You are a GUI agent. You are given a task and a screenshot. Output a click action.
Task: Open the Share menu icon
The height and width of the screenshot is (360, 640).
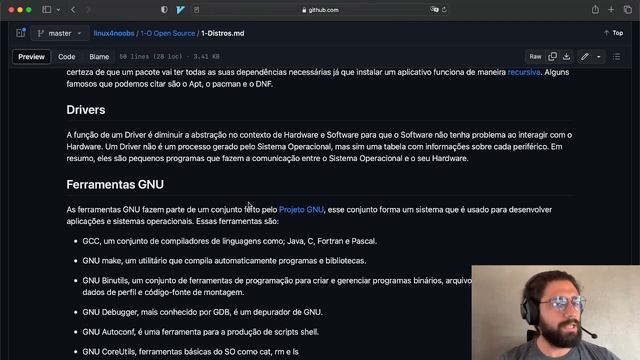595,9
